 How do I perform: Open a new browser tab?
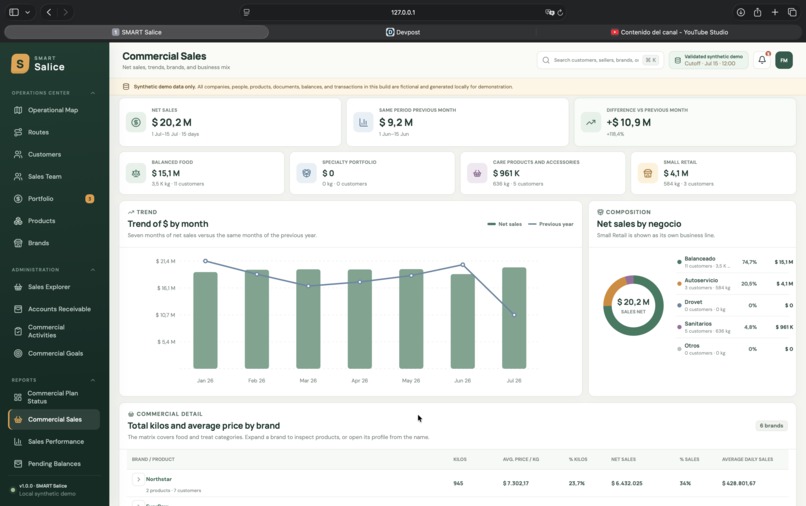[775, 12]
